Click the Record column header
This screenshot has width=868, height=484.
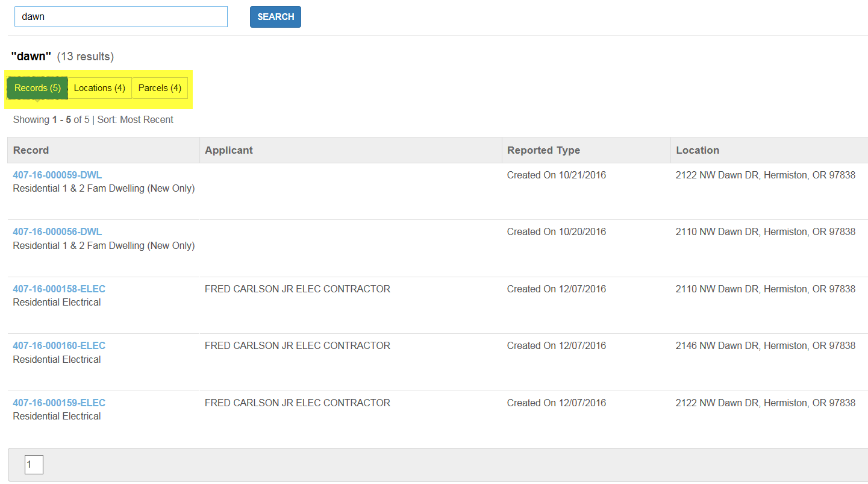click(x=31, y=150)
